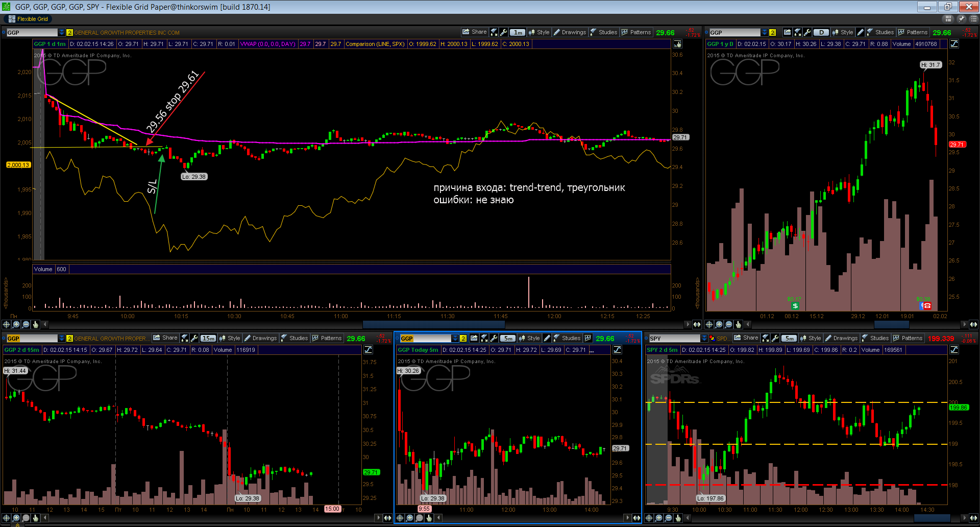Click Share button on top-left 1m chart
The height and width of the screenshot is (527, 980).
[x=475, y=32]
